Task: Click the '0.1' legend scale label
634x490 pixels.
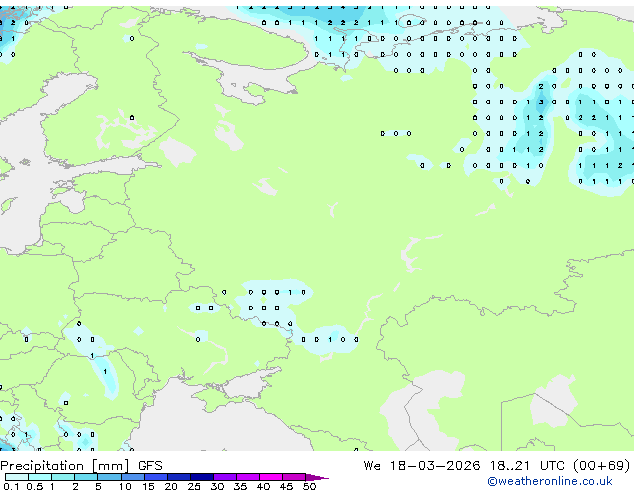Action: [x=11, y=486]
